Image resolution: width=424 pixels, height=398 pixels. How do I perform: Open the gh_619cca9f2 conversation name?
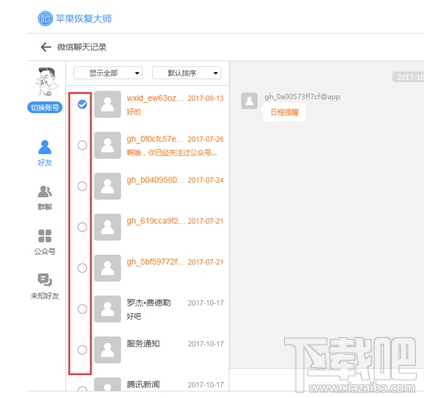pos(156,221)
